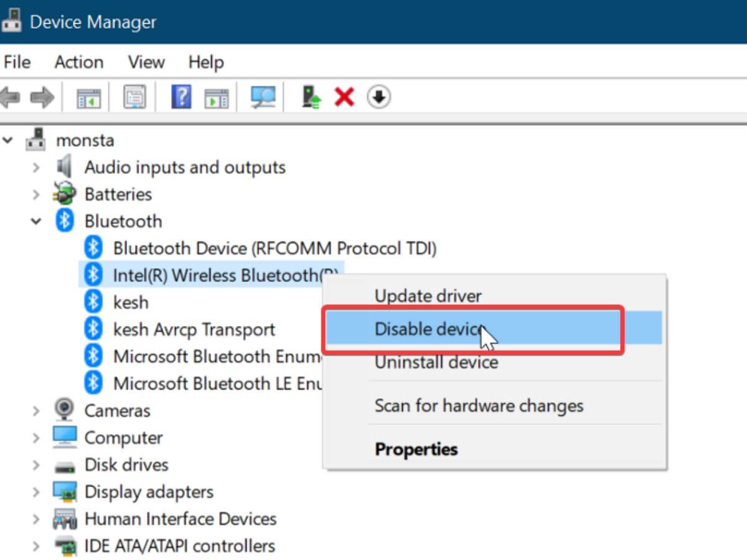Viewport: 747px width, 560px height.
Task: Open the View menu
Action: pos(146,62)
